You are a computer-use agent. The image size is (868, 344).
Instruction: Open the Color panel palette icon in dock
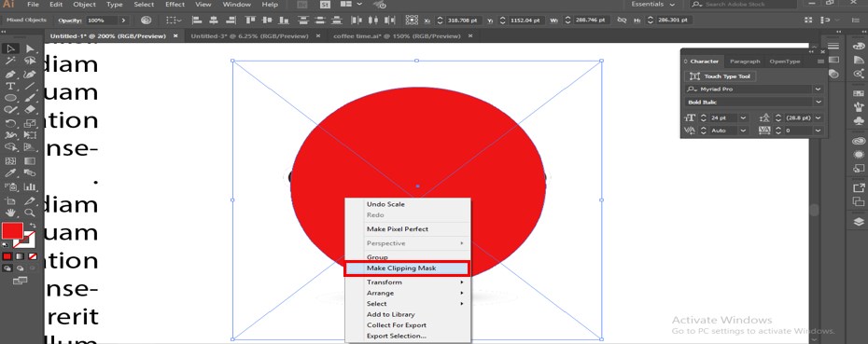coord(859,46)
